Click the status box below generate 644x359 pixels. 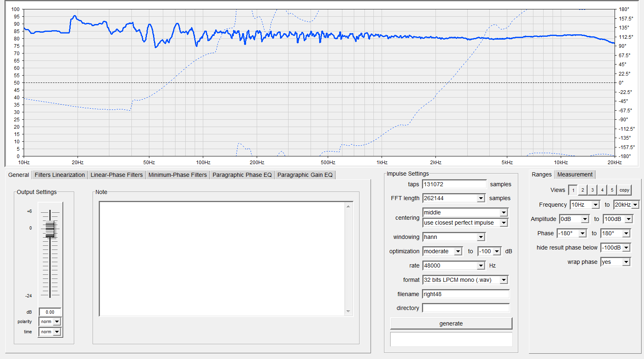[x=451, y=339]
